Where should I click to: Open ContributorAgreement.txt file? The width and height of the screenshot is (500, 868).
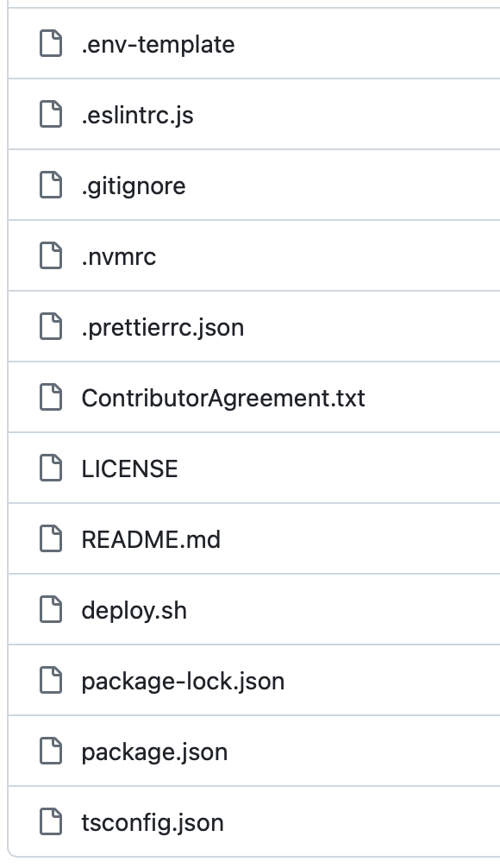point(223,399)
